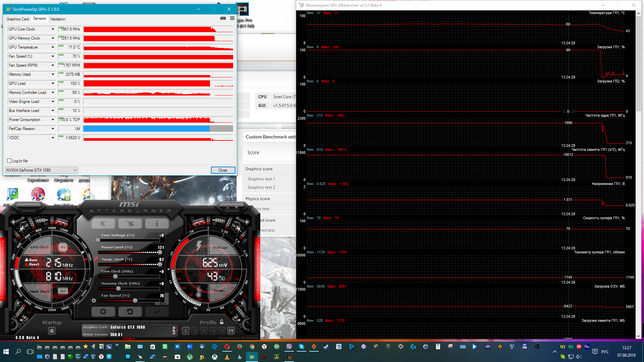Image resolution: width=644 pixels, height=362 pixels.
Task: Toggle the profile lock icon
Action: (x=222, y=322)
